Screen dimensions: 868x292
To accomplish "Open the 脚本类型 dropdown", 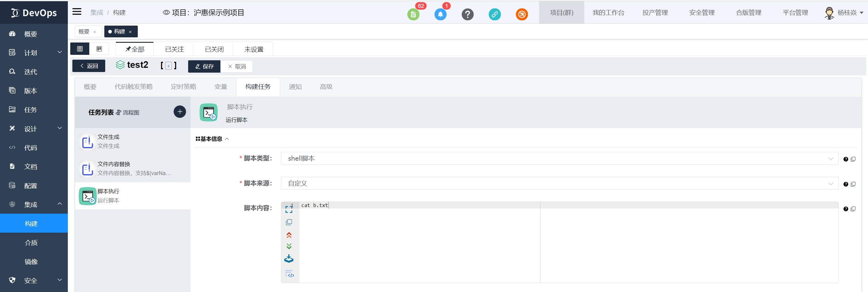I will [x=559, y=158].
